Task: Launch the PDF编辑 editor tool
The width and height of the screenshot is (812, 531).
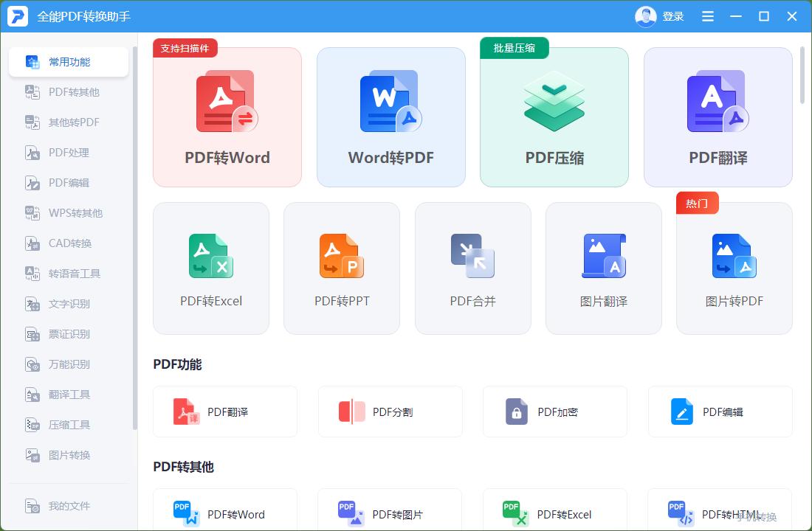Action: click(x=720, y=412)
